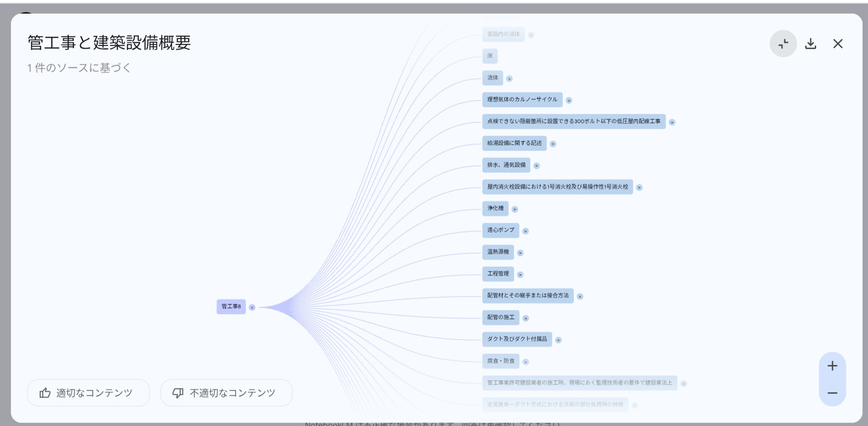Expand chevron next to 300ボルト以下の低圧屋内配線工事 node
The width and height of the screenshot is (868, 426).
tap(672, 122)
